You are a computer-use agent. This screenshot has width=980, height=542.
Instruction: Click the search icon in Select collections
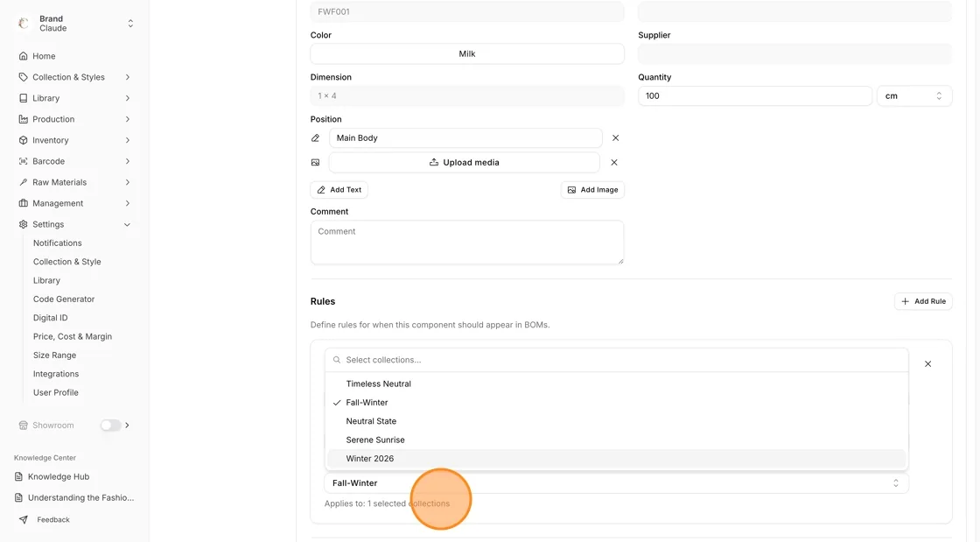point(337,360)
